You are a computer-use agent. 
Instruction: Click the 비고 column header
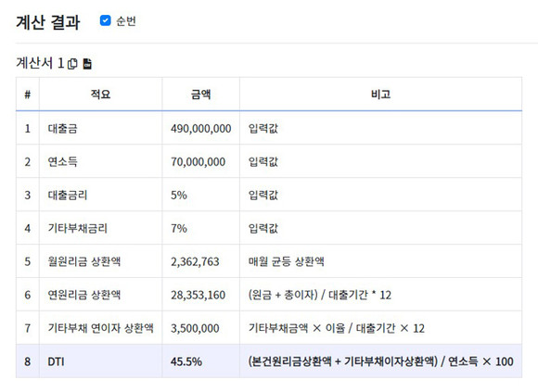click(x=381, y=95)
